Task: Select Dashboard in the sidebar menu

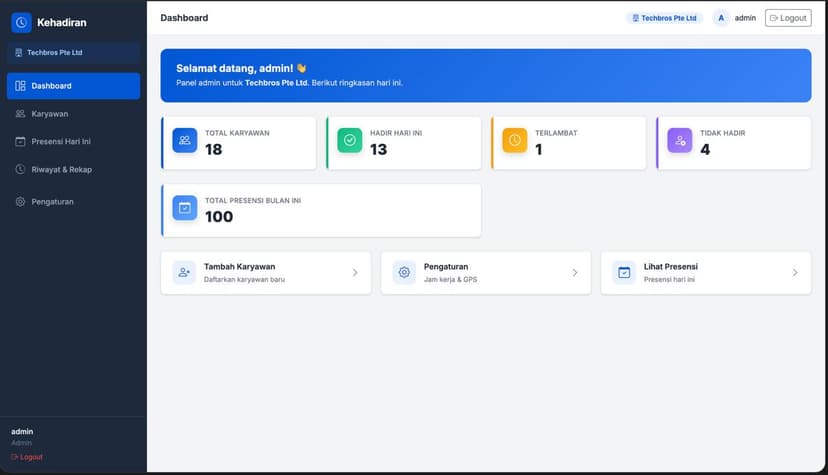Action: pos(73,86)
